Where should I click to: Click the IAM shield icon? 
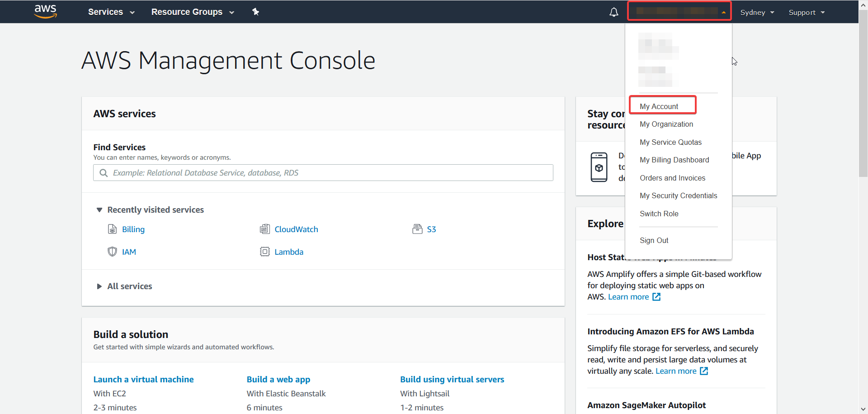(112, 252)
